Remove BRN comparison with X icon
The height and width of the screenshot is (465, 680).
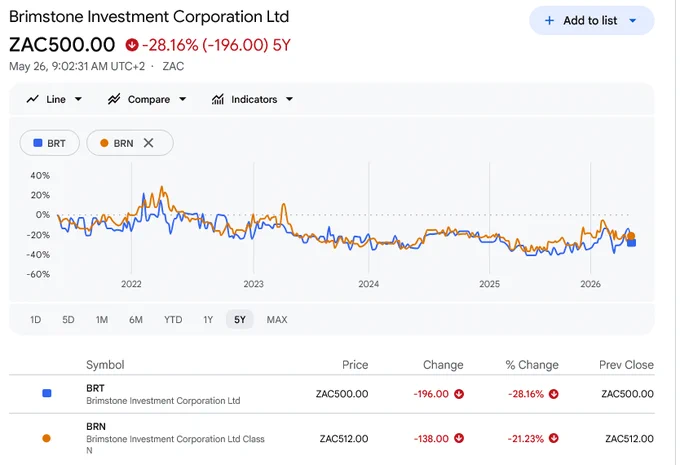click(148, 143)
